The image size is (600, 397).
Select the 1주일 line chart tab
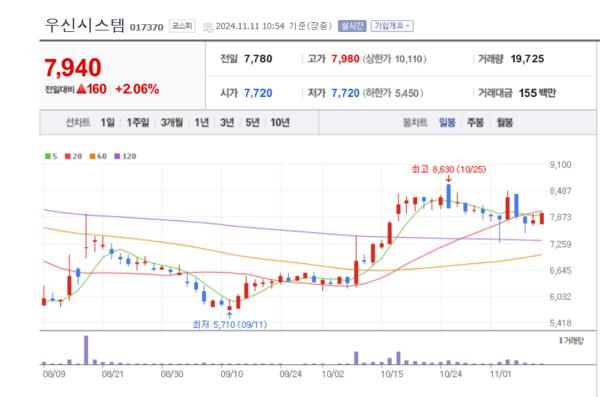coord(138,123)
